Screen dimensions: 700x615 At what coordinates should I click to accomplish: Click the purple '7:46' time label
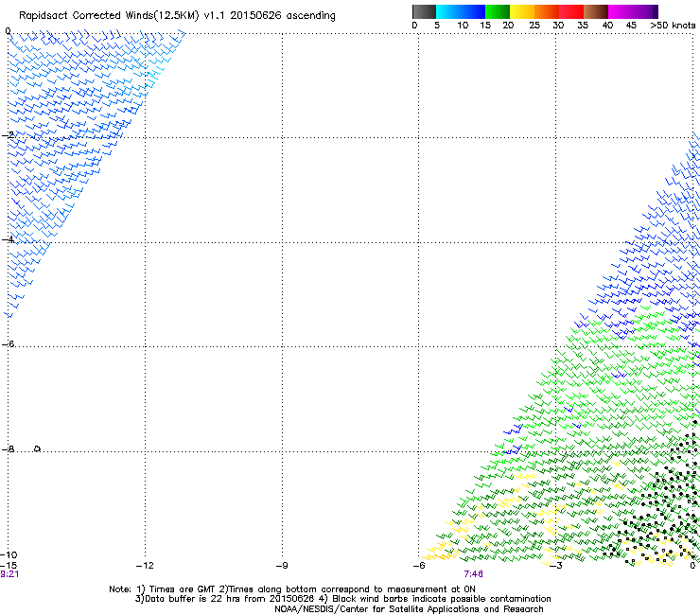tap(473, 574)
